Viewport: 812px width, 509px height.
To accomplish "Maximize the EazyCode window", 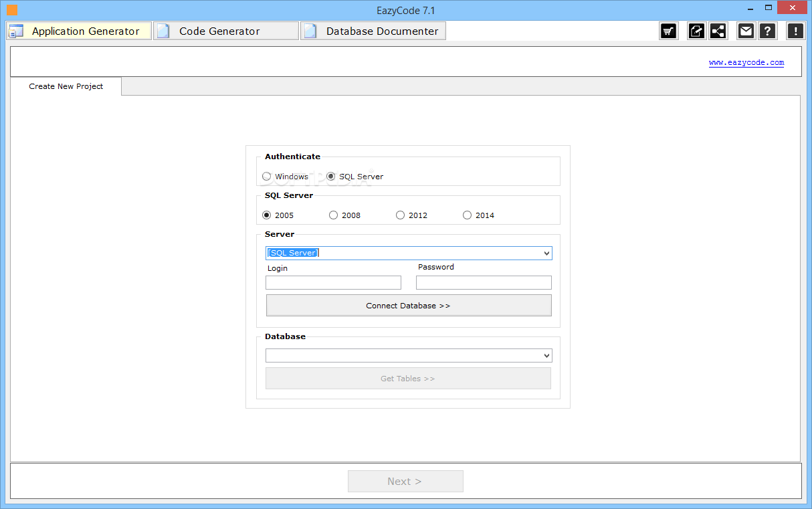I will point(769,8).
